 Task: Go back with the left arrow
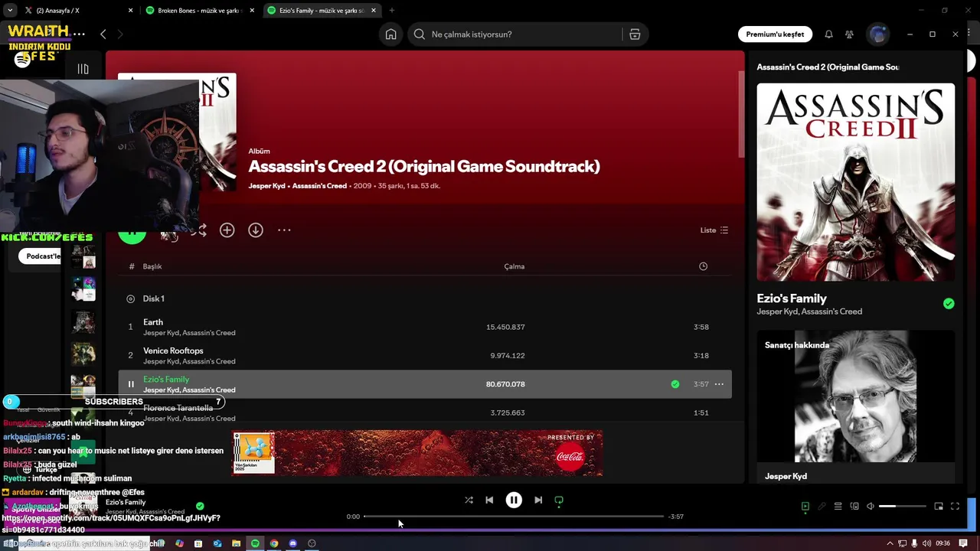click(103, 34)
